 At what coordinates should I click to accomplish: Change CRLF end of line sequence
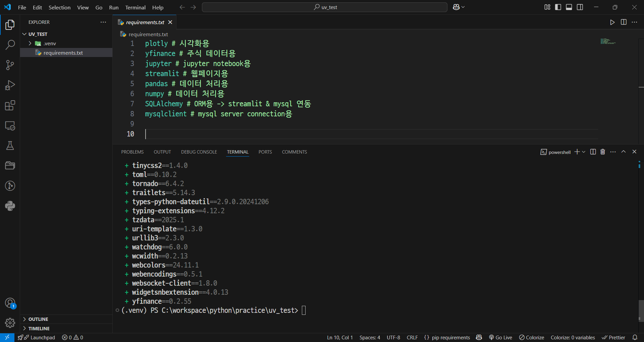tap(412, 337)
